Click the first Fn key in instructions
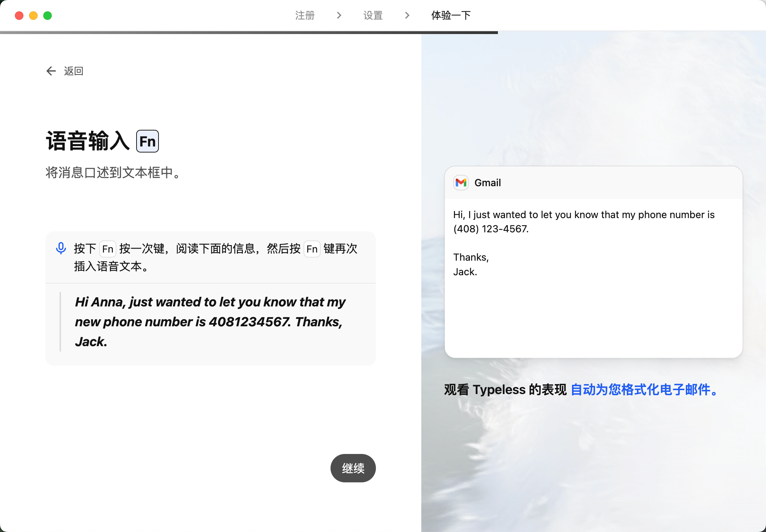 [107, 249]
